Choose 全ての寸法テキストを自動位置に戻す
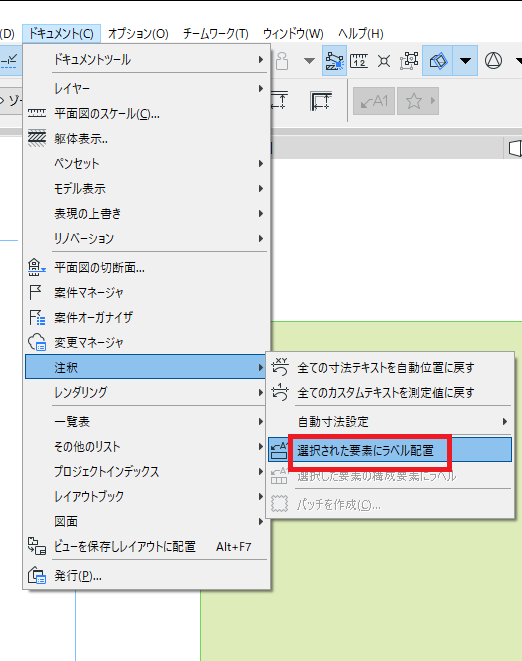The image size is (522, 661). pyautogui.click(x=390, y=368)
